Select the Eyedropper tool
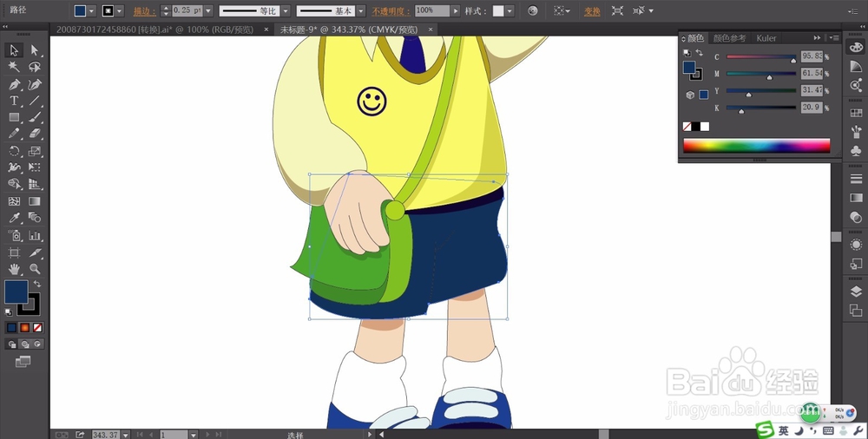The width and height of the screenshot is (868, 439). point(14,218)
